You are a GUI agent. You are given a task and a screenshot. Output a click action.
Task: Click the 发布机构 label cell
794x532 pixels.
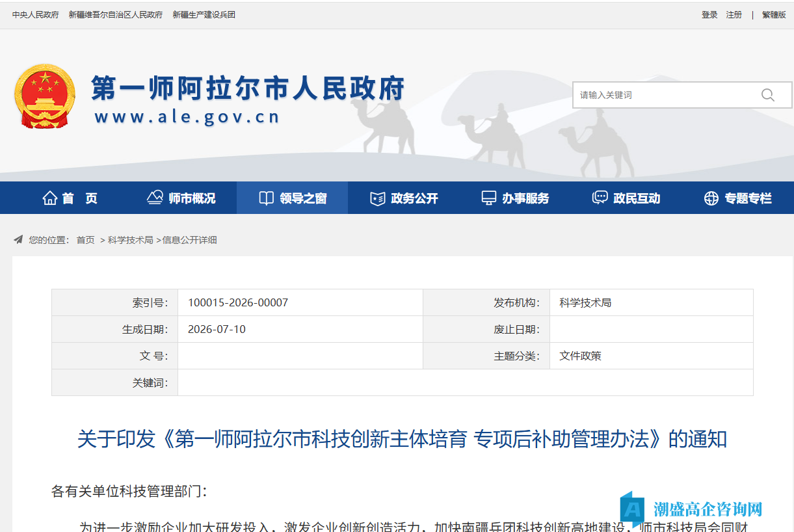coord(486,302)
